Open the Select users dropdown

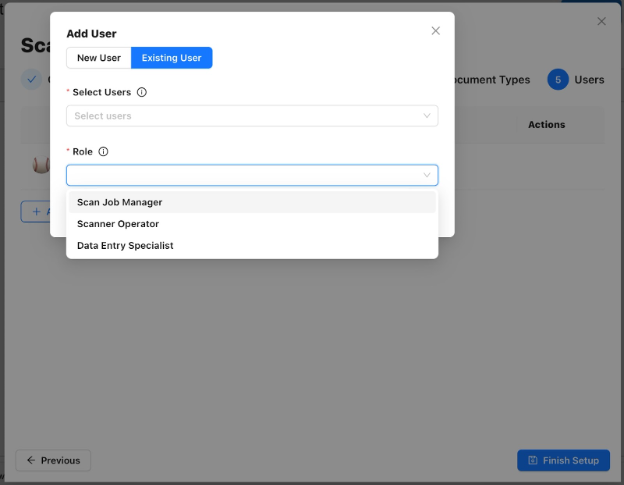pyautogui.click(x=252, y=116)
